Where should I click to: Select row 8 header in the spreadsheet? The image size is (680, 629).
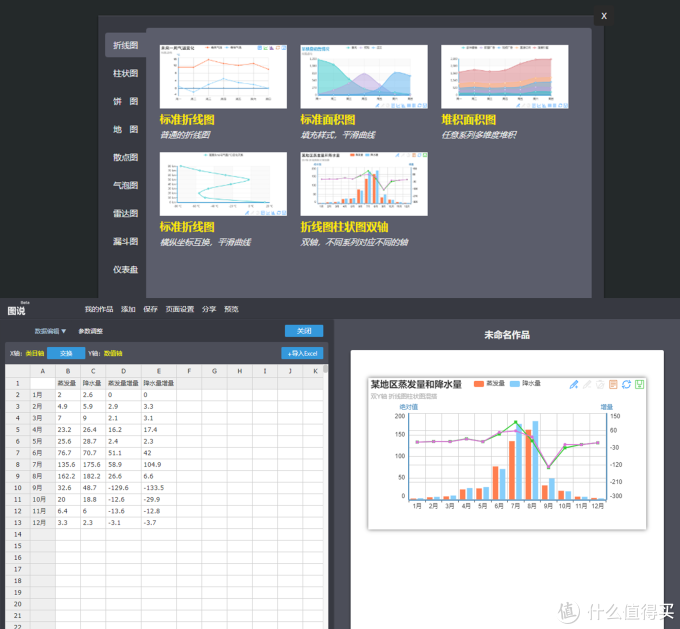coord(18,464)
